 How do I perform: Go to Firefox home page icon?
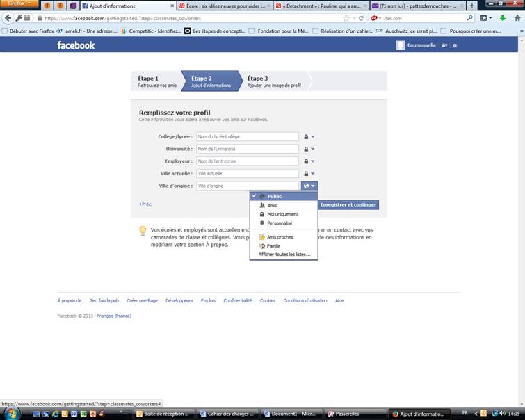coord(517,18)
